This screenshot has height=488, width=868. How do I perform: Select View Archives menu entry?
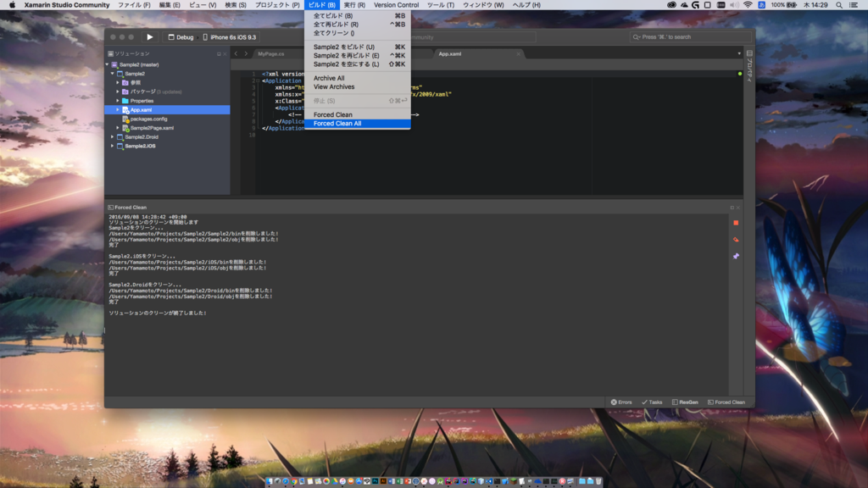358,87
